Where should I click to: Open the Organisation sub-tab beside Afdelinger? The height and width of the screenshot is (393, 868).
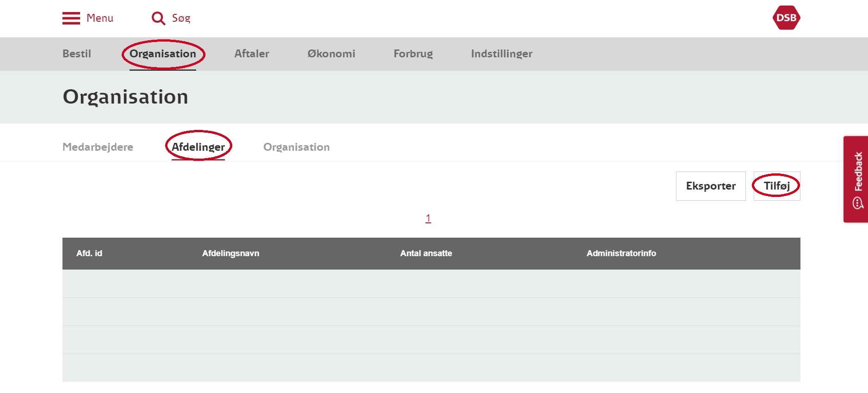[297, 147]
